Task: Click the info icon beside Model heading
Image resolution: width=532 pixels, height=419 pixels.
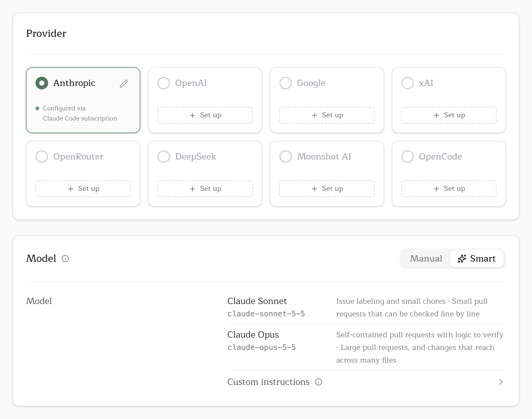Action: [x=65, y=259]
